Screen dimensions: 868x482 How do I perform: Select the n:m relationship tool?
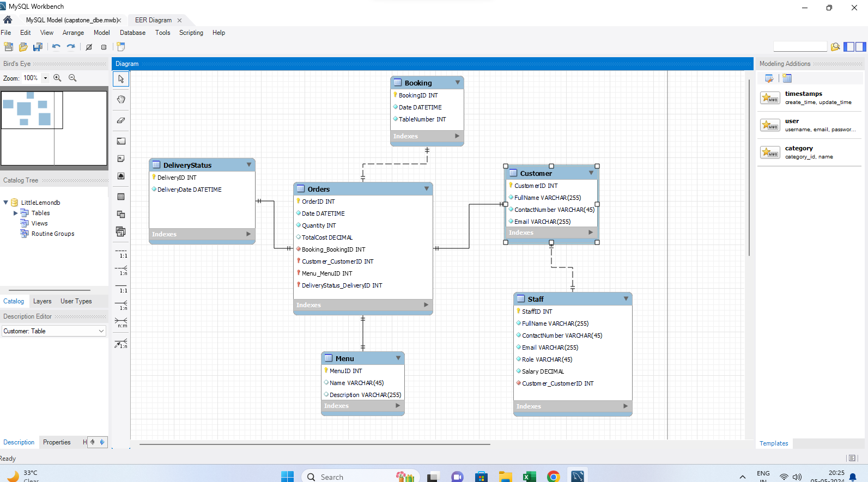pos(121,322)
